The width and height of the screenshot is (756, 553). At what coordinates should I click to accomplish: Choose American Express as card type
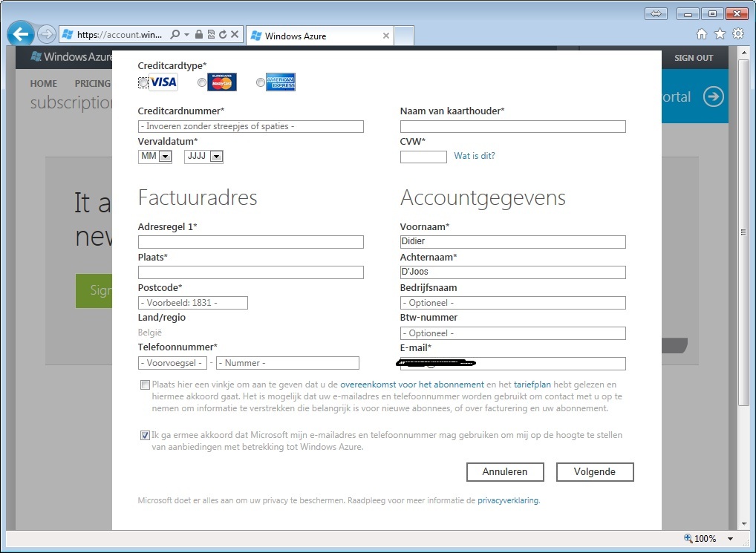[260, 83]
